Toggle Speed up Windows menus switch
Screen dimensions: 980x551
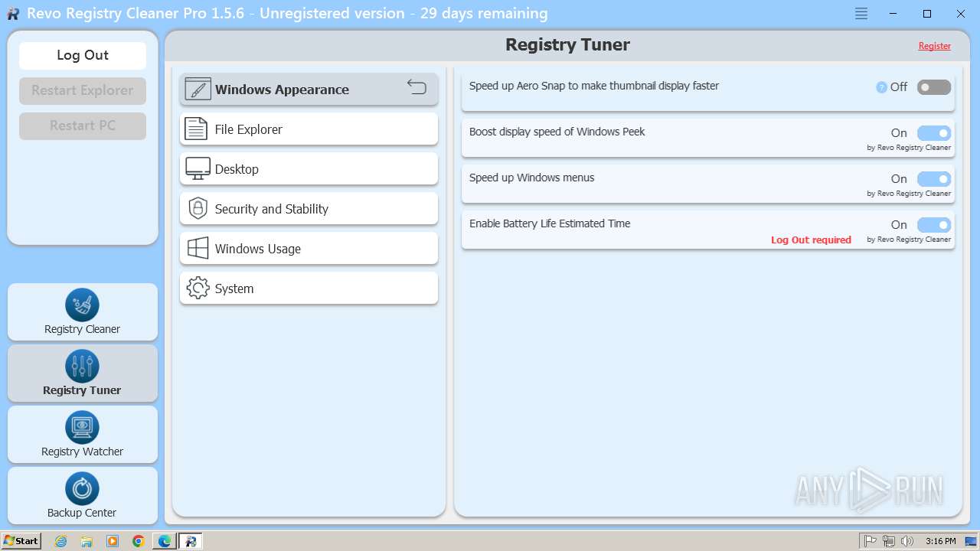point(934,179)
